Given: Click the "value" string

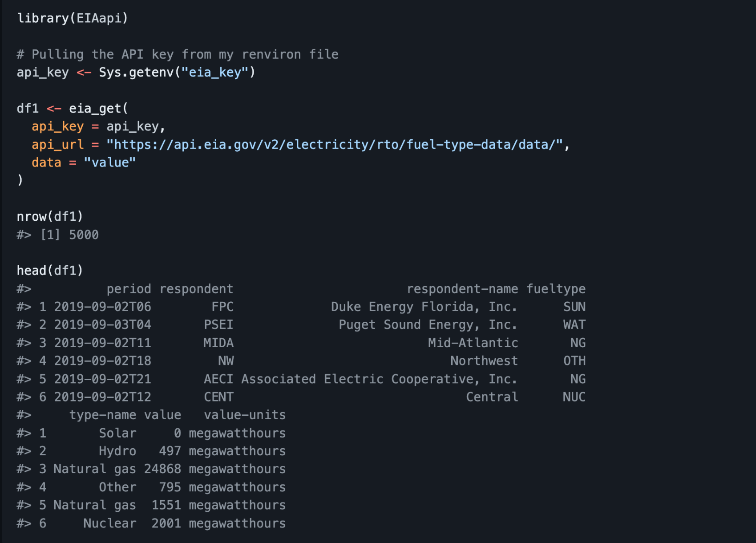Looking at the screenshot, I should (x=109, y=162).
